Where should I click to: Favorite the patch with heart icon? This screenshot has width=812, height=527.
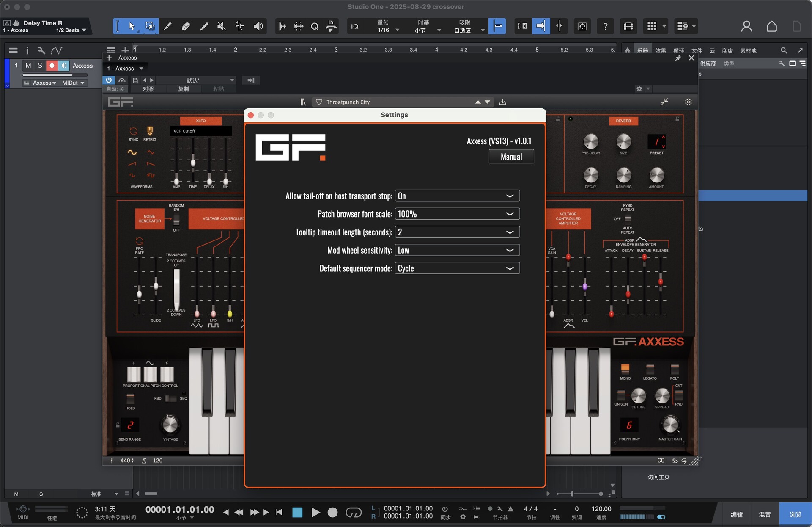319,102
